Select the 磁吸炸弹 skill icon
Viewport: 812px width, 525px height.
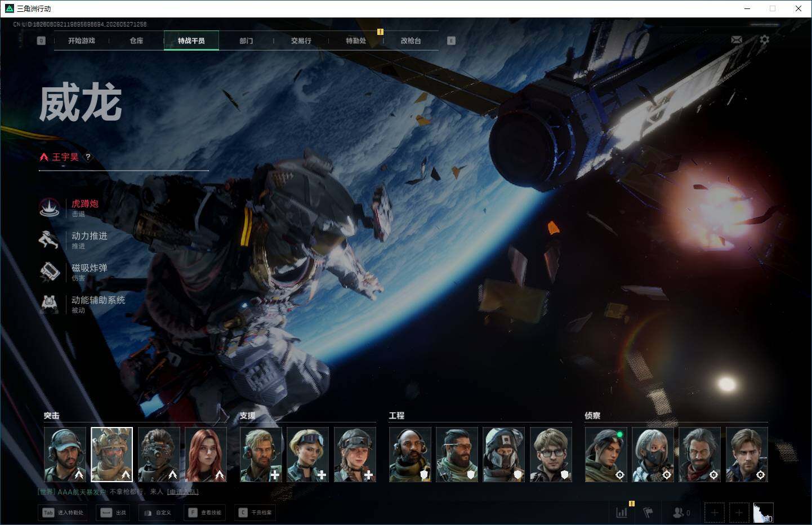(x=50, y=272)
